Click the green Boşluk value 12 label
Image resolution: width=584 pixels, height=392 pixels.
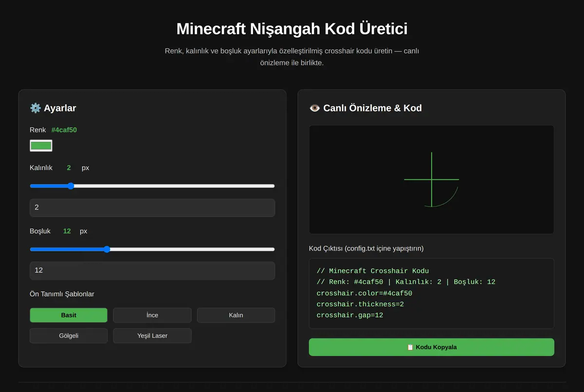(x=67, y=231)
